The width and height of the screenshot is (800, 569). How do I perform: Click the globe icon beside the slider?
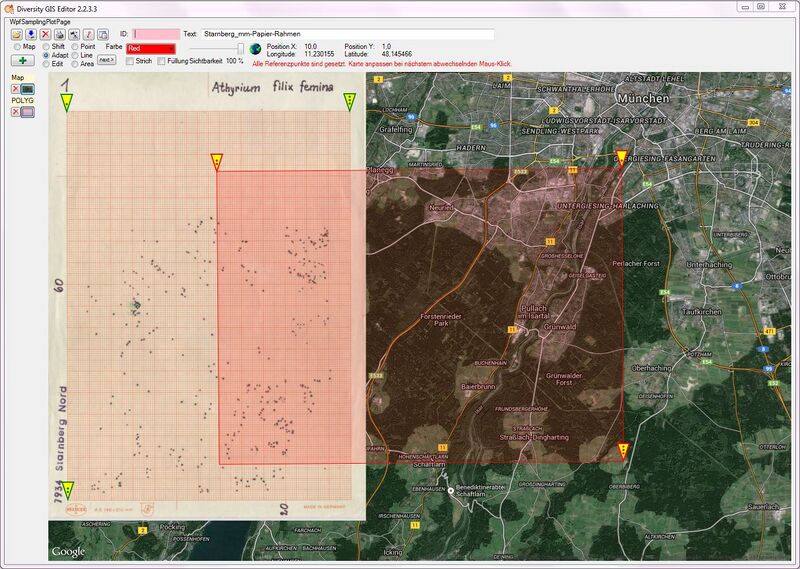pyautogui.click(x=256, y=49)
